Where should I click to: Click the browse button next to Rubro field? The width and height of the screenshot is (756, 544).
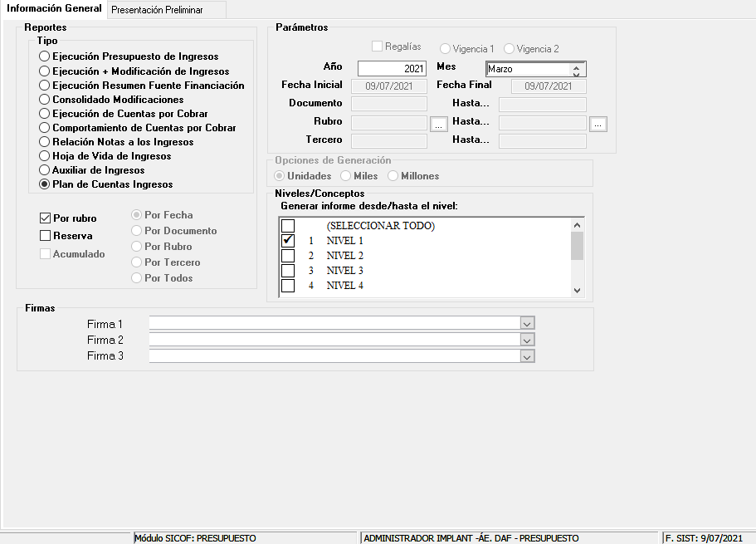point(439,124)
